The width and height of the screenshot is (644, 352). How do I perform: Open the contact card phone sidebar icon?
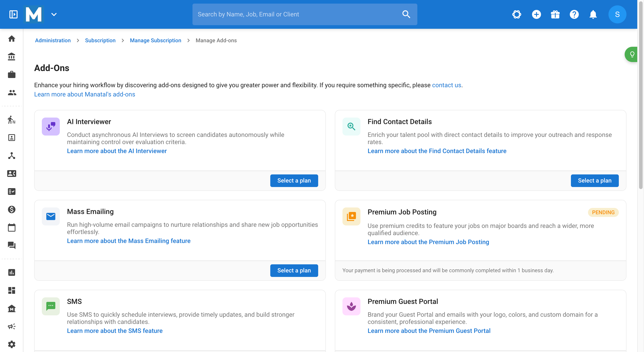(x=12, y=174)
